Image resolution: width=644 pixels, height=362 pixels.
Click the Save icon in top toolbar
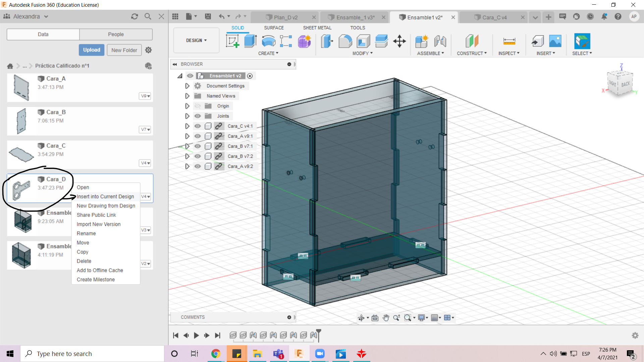pyautogui.click(x=208, y=16)
